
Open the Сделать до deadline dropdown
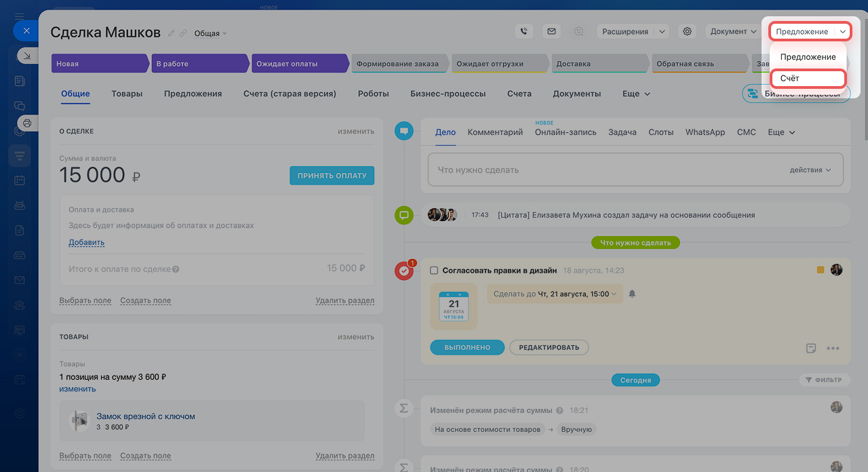[x=555, y=294]
